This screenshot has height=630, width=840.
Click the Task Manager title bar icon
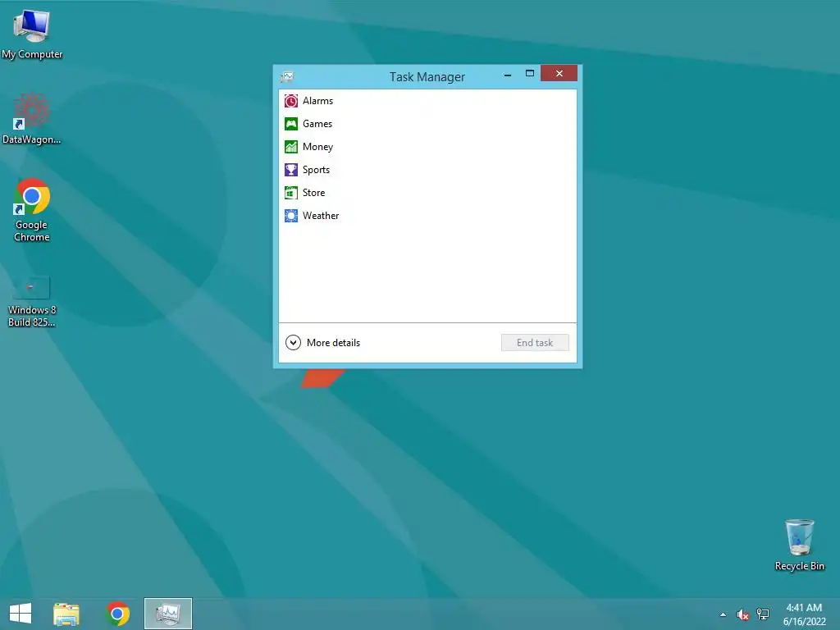point(287,76)
